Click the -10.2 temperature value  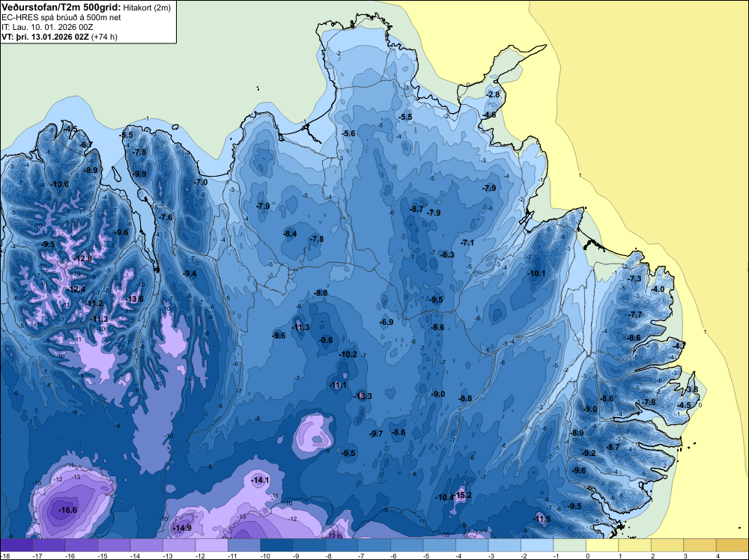348,354
